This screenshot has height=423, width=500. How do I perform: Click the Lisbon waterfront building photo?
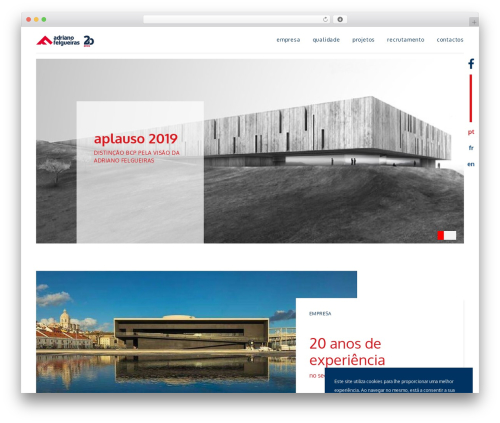click(166, 332)
